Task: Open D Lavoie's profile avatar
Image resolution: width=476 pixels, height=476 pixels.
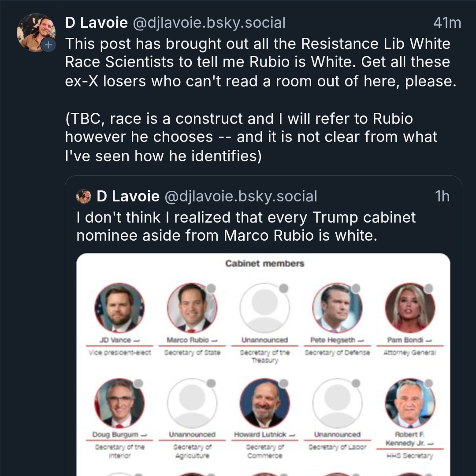Action: [35, 32]
